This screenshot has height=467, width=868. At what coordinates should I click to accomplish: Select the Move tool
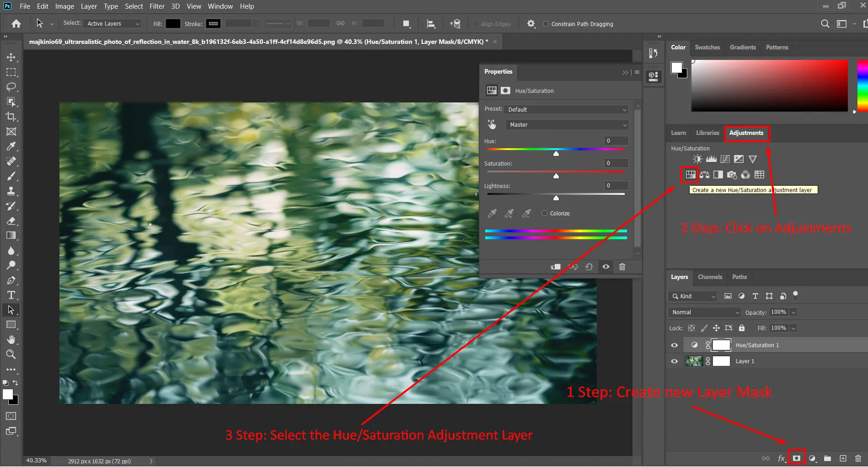click(11, 57)
